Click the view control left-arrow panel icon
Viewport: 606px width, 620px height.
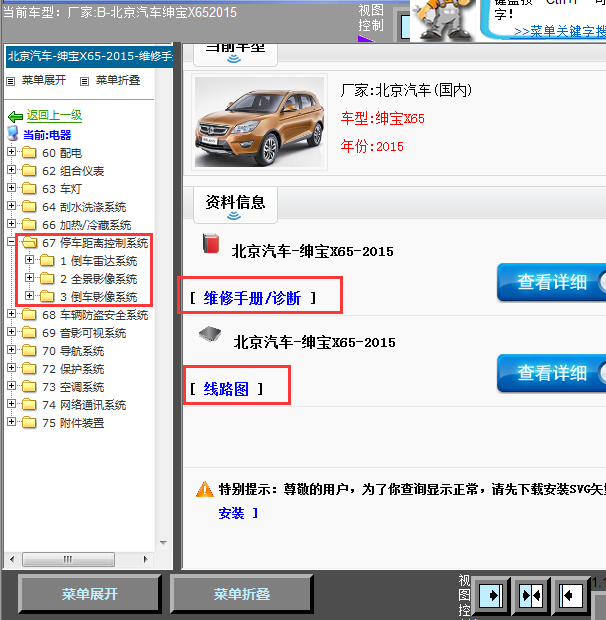click(x=570, y=595)
